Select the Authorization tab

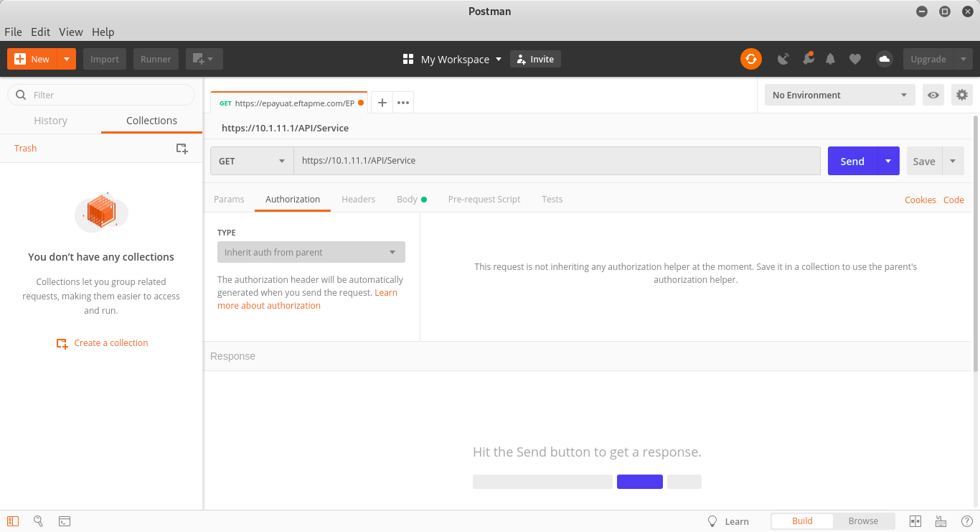tap(293, 199)
